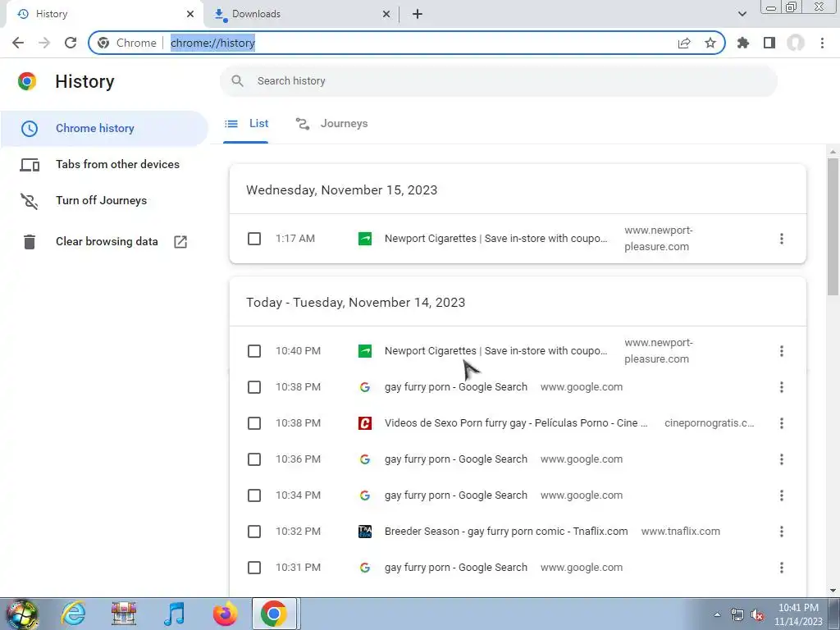Check the 10:32 PM Tnaflix entry

coord(254,532)
